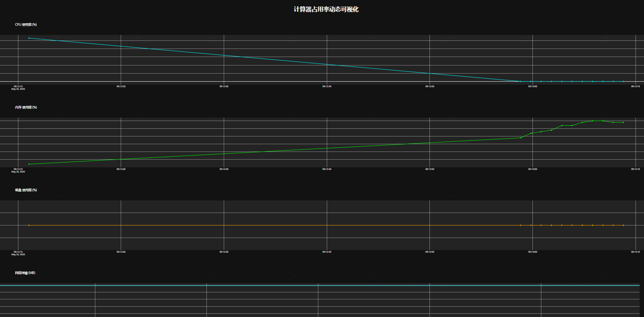Click last cyan data point in CPU chart
Screen dimensions: 644x317
623,81
